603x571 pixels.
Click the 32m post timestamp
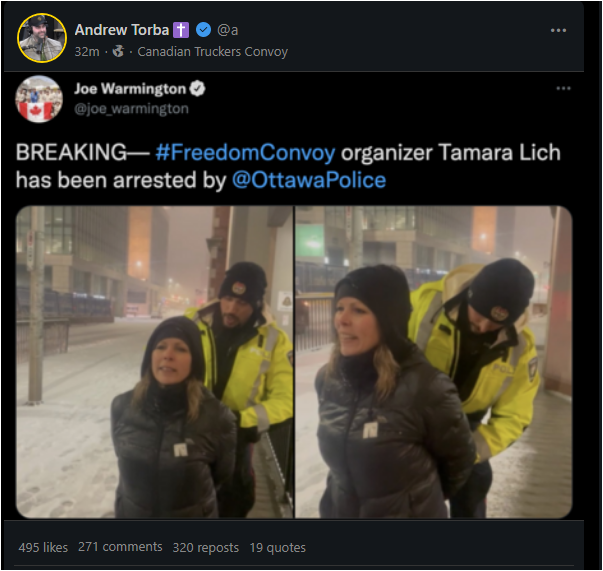(x=87, y=52)
